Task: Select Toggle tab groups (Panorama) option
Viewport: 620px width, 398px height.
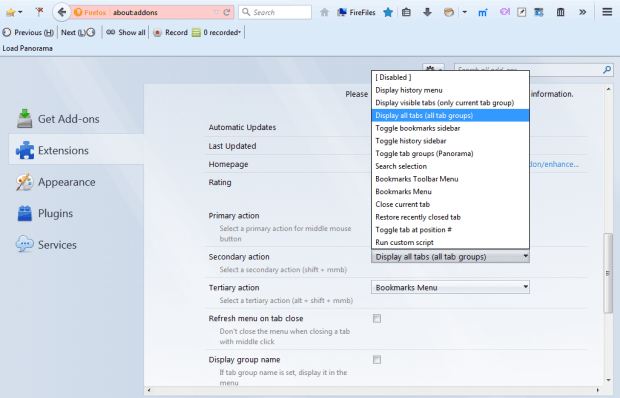Action: (x=450, y=153)
